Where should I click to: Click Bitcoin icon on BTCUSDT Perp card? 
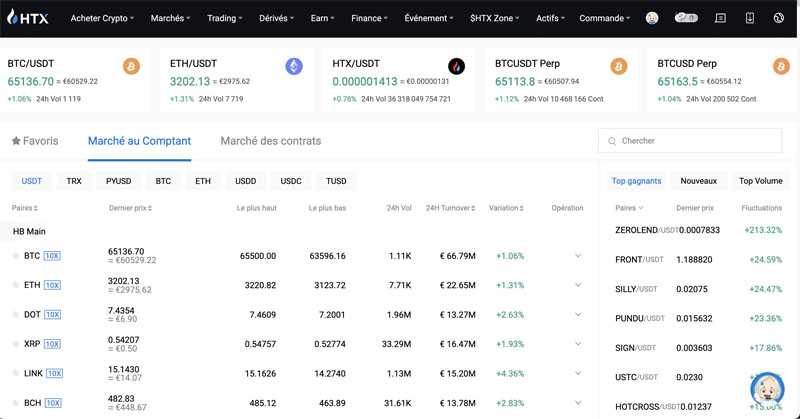click(x=619, y=66)
